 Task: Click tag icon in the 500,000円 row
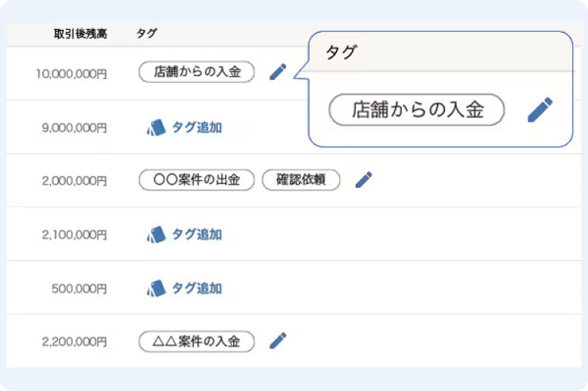click(x=156, y=289)
